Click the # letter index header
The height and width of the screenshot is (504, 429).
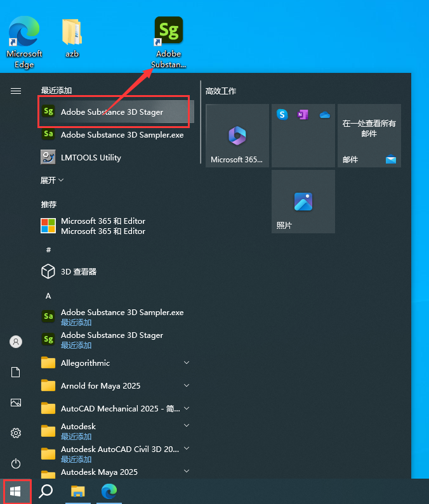[48, 249]
